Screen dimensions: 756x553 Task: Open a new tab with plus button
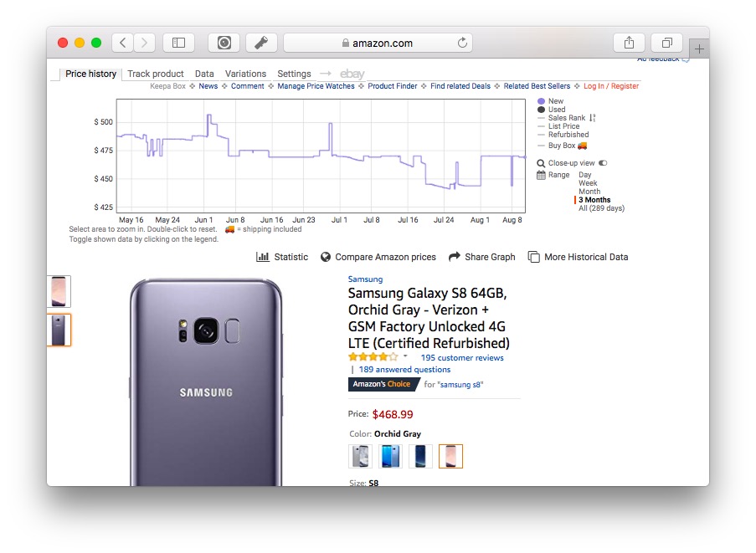(699, 49)
